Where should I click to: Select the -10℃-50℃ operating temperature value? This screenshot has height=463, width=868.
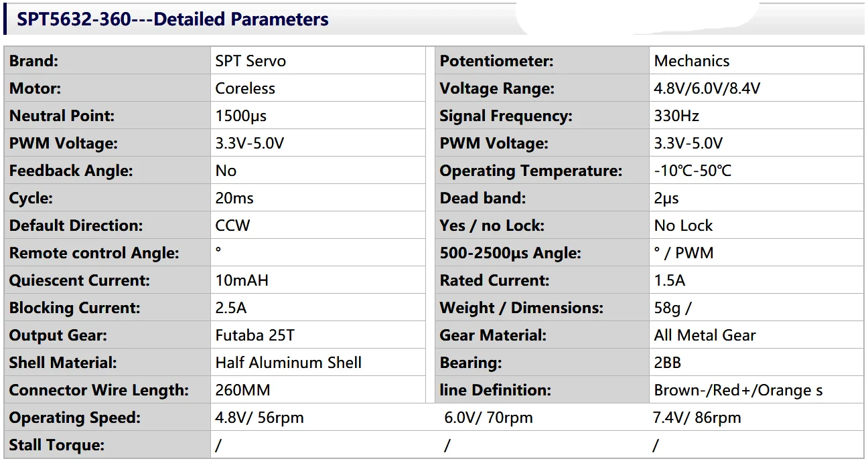pos(693,171)
